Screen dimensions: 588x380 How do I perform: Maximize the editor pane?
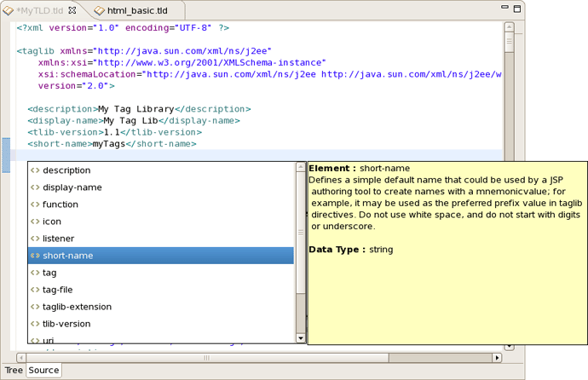click(x=517, y=9)
